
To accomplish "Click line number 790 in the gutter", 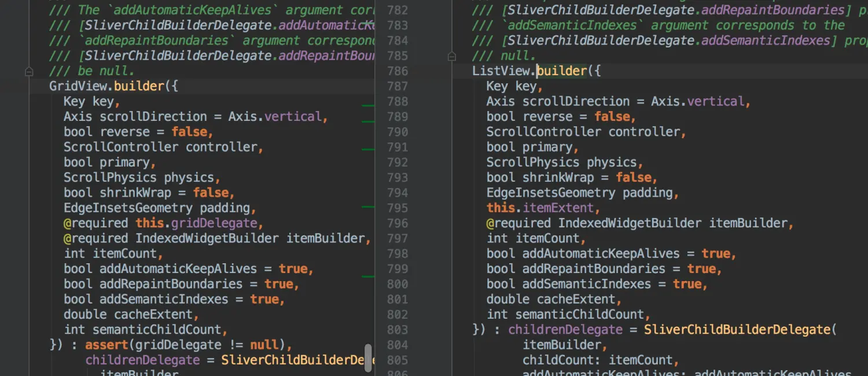I will pos(397,132).
